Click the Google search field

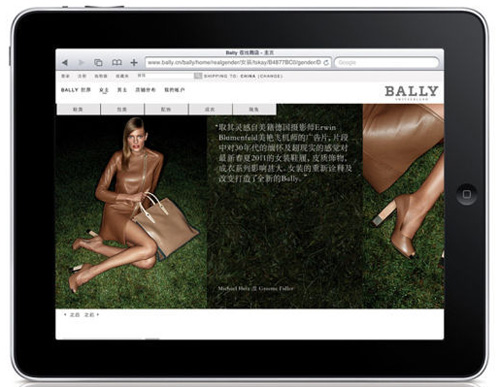[387, 63]
